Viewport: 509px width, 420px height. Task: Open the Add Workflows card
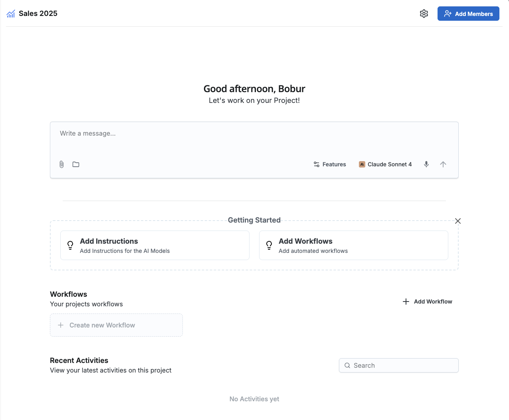click(x=354, y=245)
